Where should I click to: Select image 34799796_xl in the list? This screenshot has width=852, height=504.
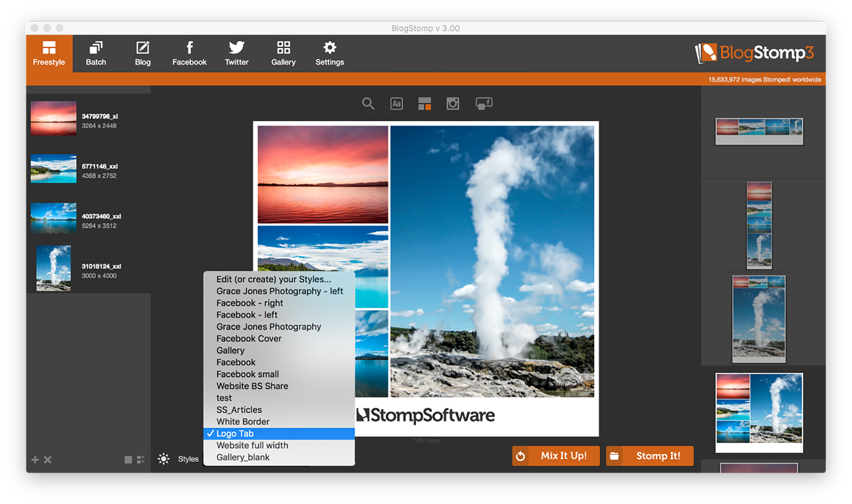tap(89, 118)
